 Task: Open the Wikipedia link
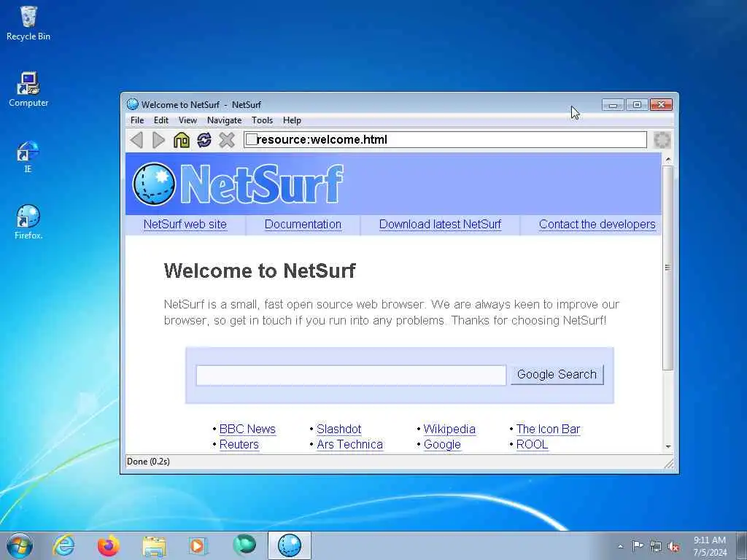449,429
